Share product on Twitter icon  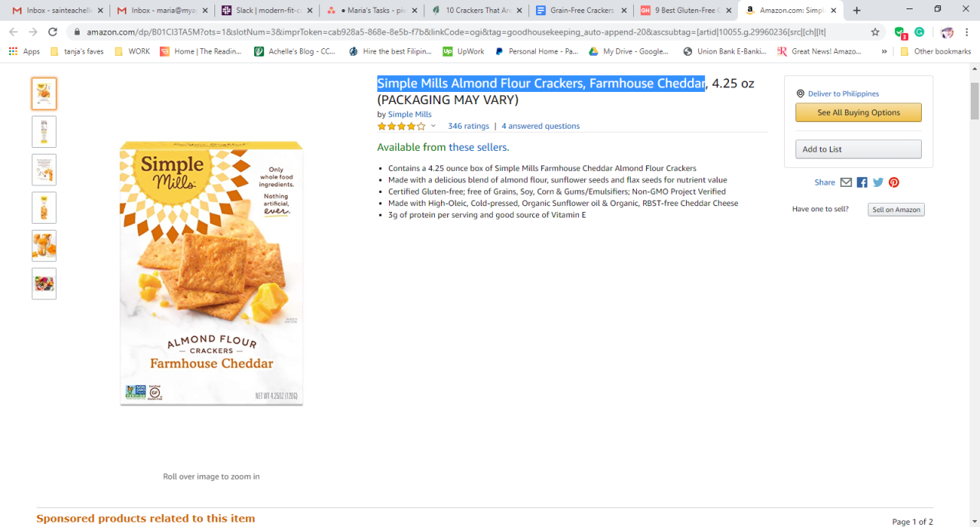878,182
